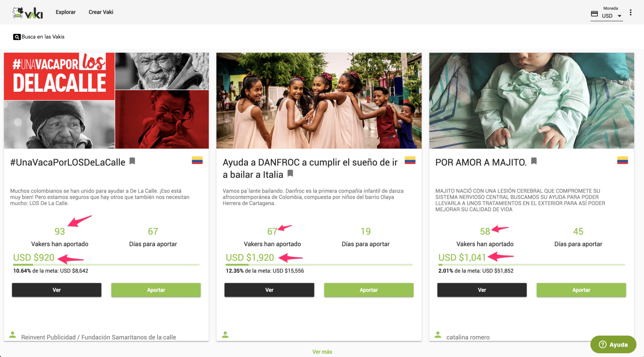Viewport: 644px width, 357px height.
Task: Open the dancing girls campaign photo
Action: coord(319,101)
